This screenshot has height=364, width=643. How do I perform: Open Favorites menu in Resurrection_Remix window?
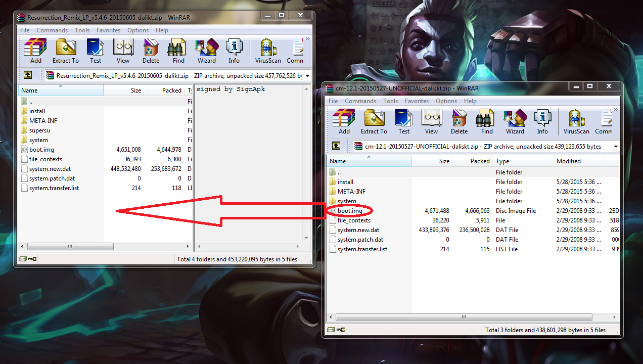[109, 30]
